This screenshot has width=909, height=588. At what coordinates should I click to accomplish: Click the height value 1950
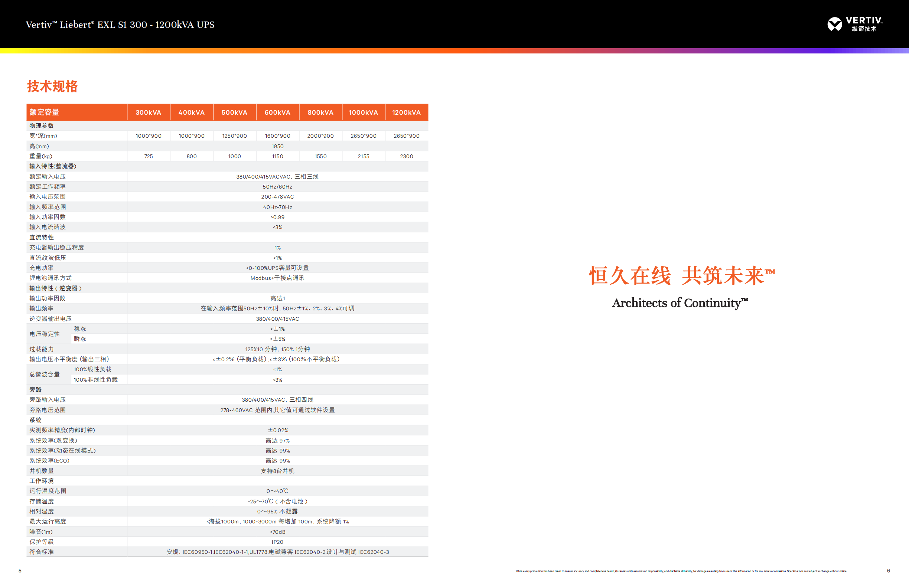(x=278, y=146)
